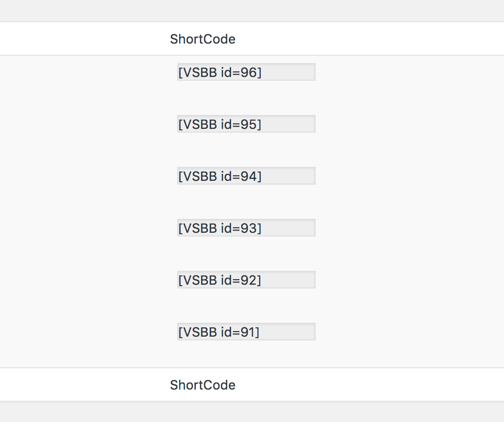Place cursor on text "[VSBB id=92]"
This screenshot has height=422, width=504.
point(220,280)
